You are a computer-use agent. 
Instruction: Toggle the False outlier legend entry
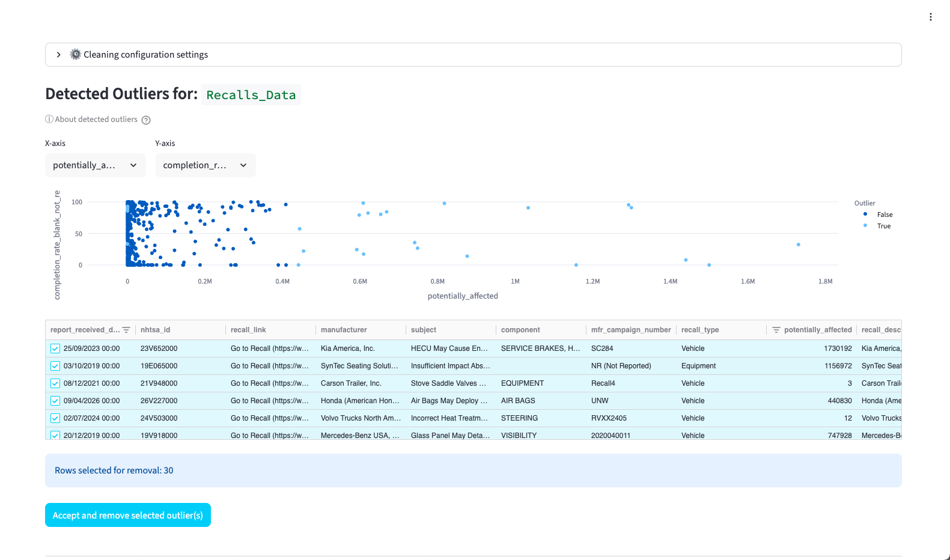click(x=878, y=215)
